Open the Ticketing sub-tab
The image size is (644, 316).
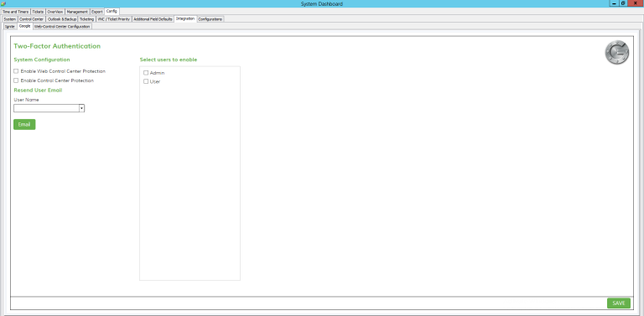86,19
